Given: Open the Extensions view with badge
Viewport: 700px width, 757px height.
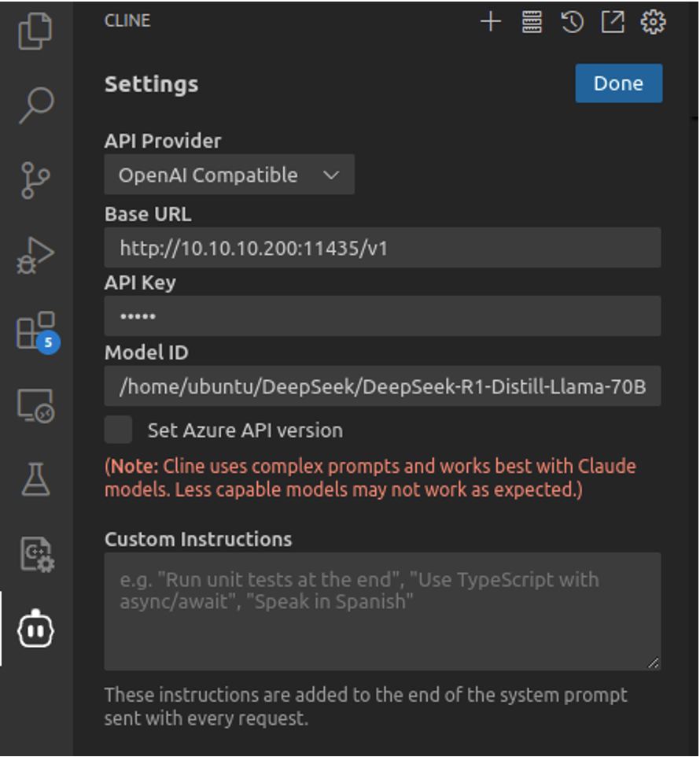Looking at the screenshot, I should pyautogui.click(x=36, y=330).
